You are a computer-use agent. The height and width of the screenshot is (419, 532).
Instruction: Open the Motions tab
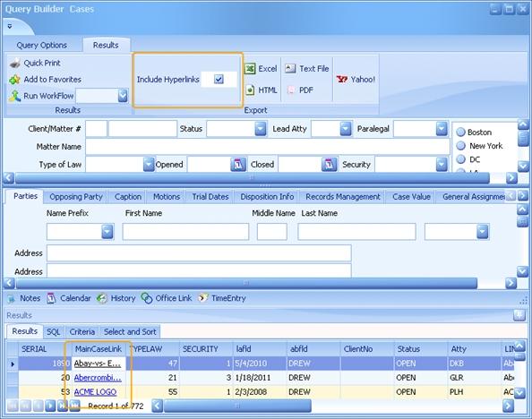click(167, 197)
